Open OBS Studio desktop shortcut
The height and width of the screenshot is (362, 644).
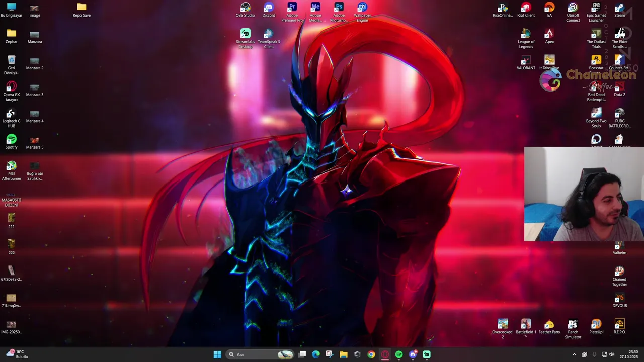(x=245, y=10)
